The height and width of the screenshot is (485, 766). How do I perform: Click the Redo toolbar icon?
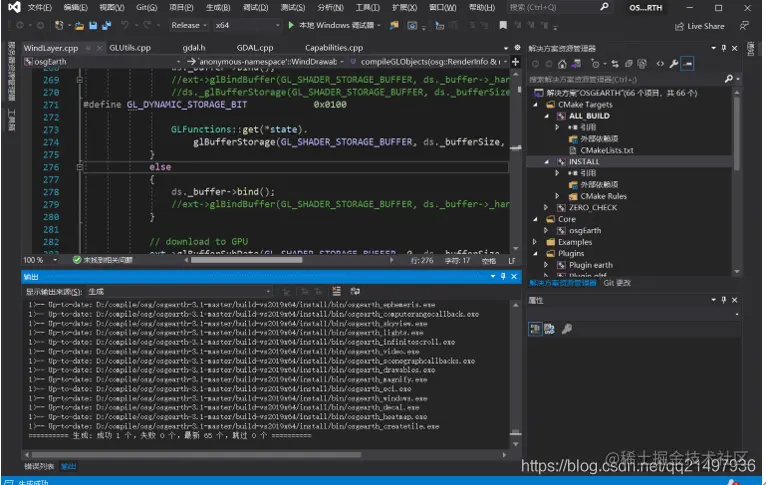point(147,25)
